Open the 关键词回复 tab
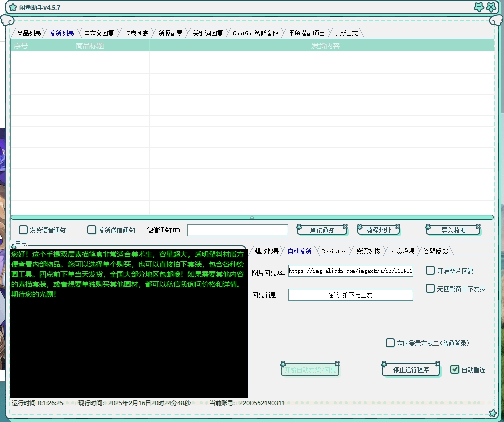Viewport: 504px width, 422px height. [208, 33]
